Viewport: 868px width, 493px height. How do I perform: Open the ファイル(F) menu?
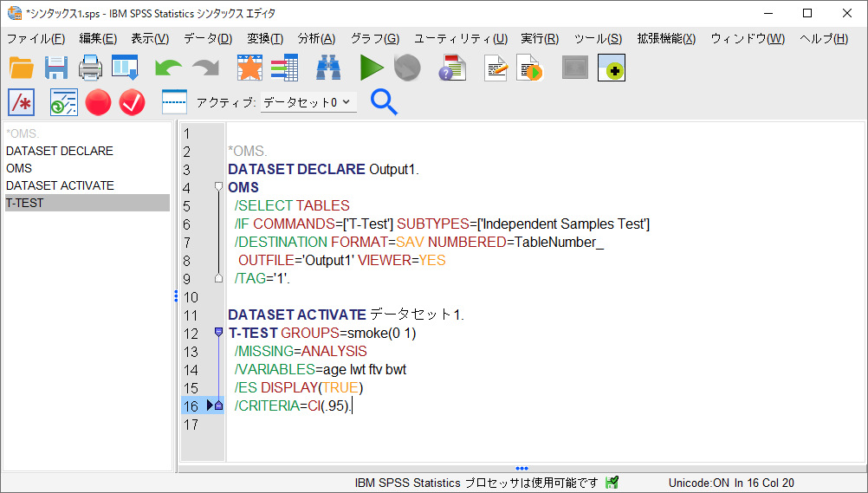click(x=36, y=39)
